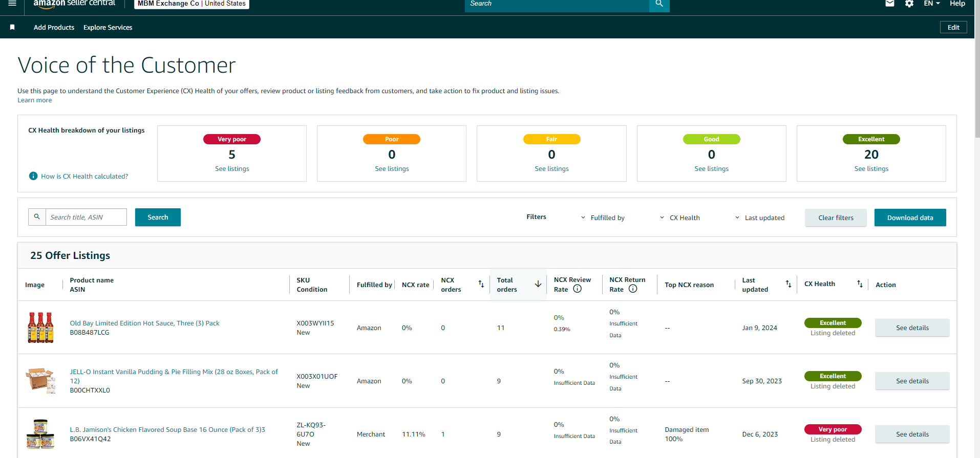Click the Old Bay Hot Sauce thumbnail
The image size is (980, 458).
(x=40, y=328)
